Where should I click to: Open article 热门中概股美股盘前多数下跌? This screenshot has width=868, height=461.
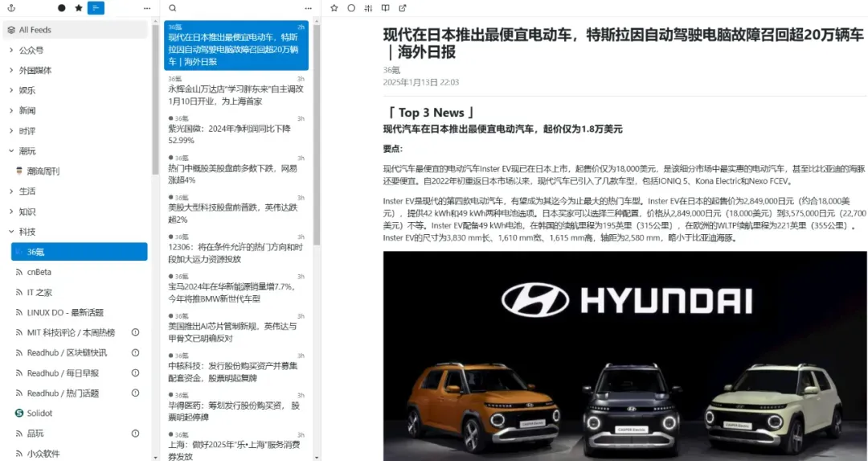pos(236,170)
